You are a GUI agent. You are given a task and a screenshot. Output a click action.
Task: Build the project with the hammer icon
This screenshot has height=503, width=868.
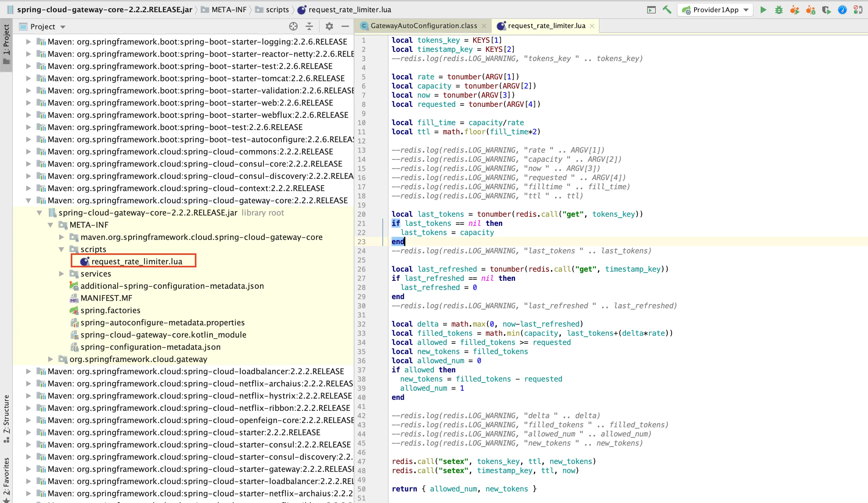pyautogui.click(x=667, y=10)
